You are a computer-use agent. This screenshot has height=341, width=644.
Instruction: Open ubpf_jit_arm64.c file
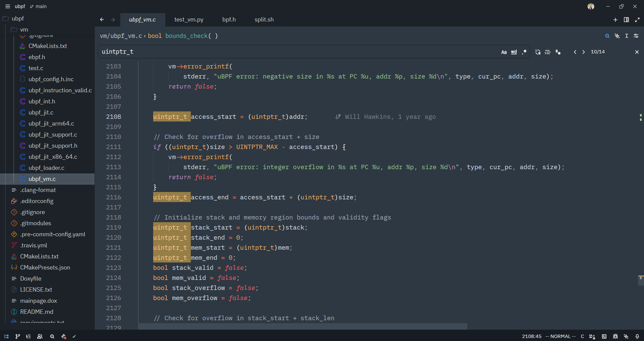(51, 124)
